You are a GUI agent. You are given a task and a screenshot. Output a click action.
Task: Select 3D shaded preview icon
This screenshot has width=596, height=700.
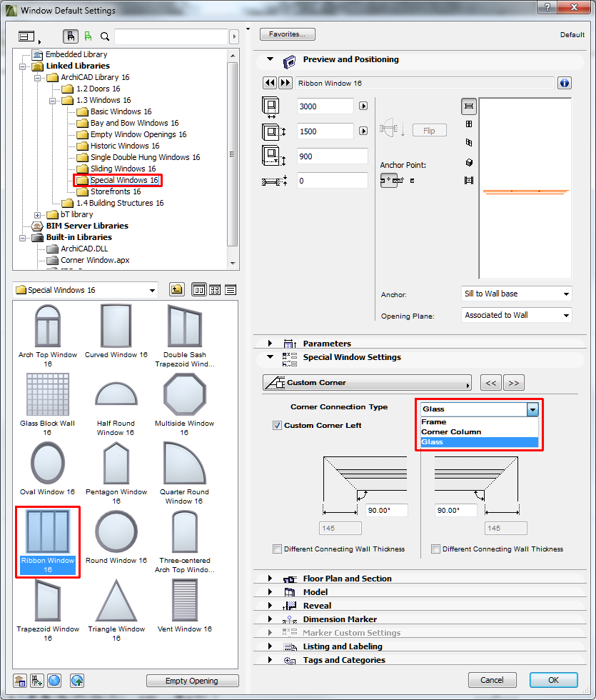(x=469, y=163)
